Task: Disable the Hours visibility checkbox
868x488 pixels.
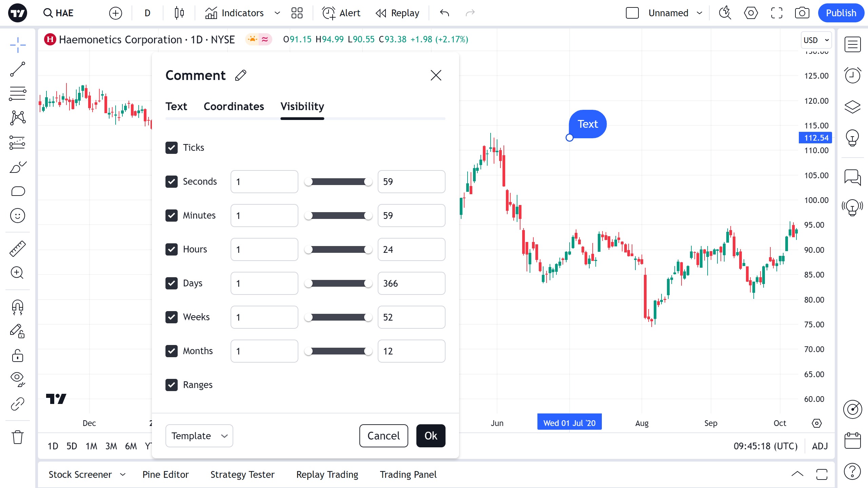Action: pyautogui.click(x=172, y=249)
